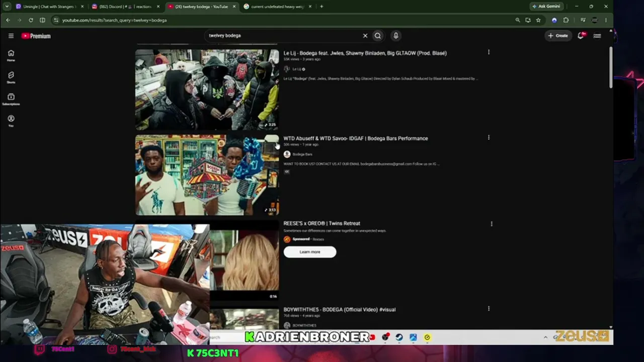Visit the Bodega Bars channel link

point(302,154)
